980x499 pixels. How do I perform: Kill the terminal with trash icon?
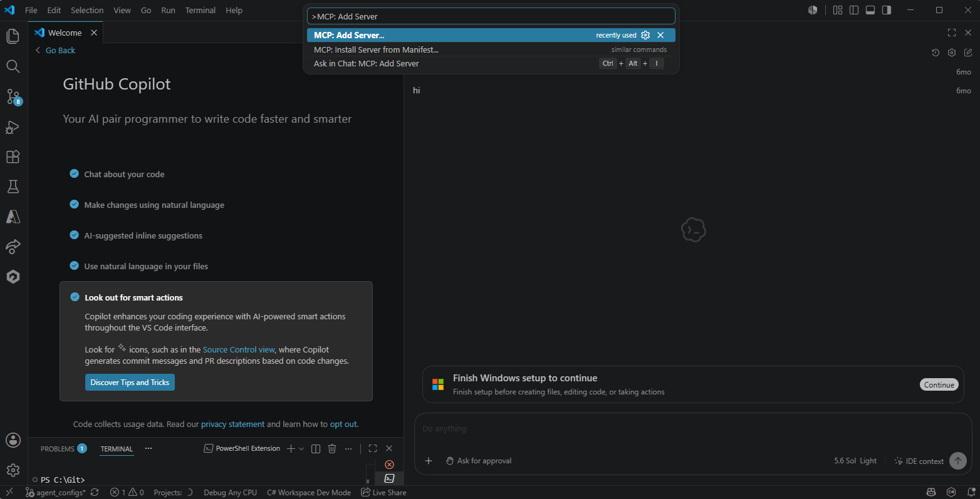coord(332,448)
